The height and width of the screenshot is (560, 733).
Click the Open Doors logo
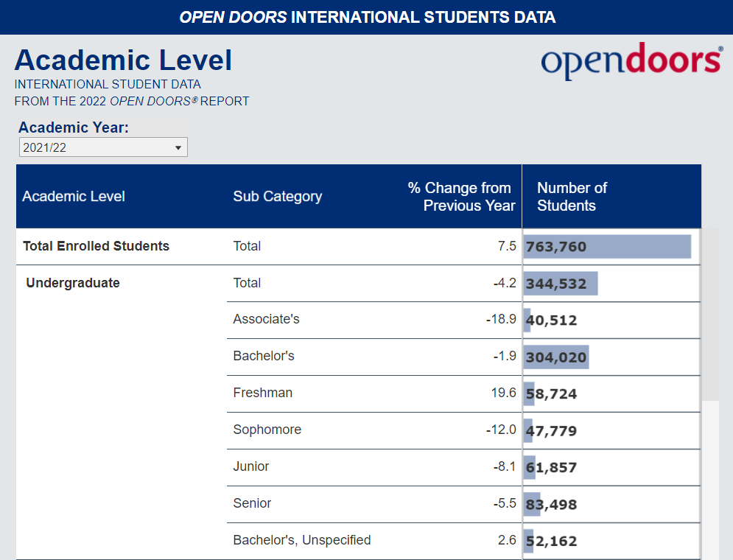coord(631,62)
